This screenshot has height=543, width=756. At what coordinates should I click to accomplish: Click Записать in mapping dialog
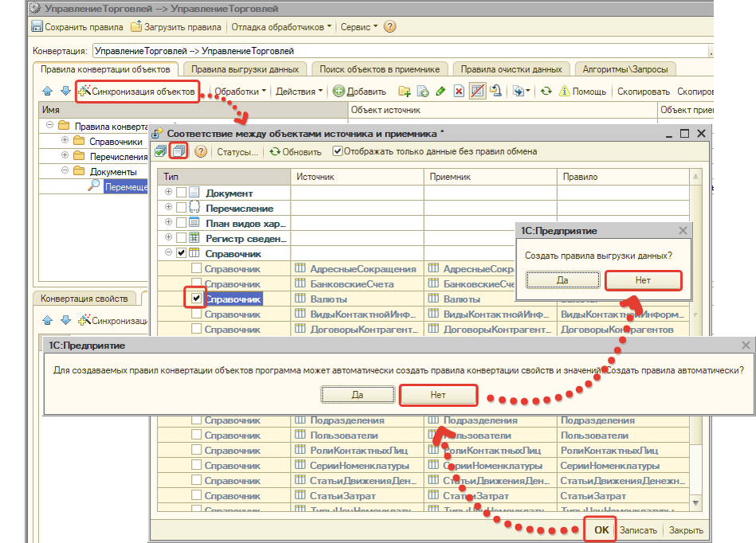coord(638,530)
